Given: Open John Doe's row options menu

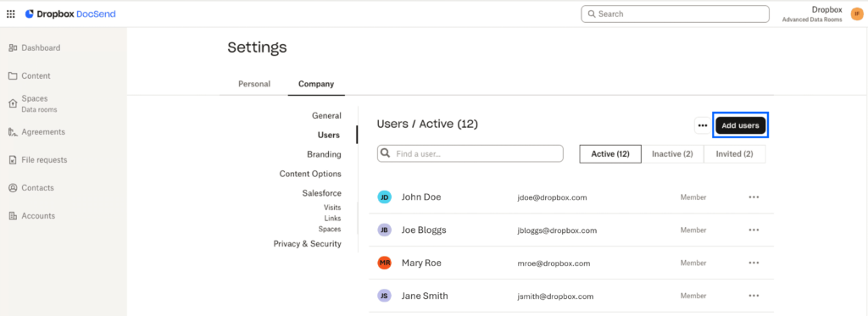Looking at the screenshot, I should [x=754, y=197].
